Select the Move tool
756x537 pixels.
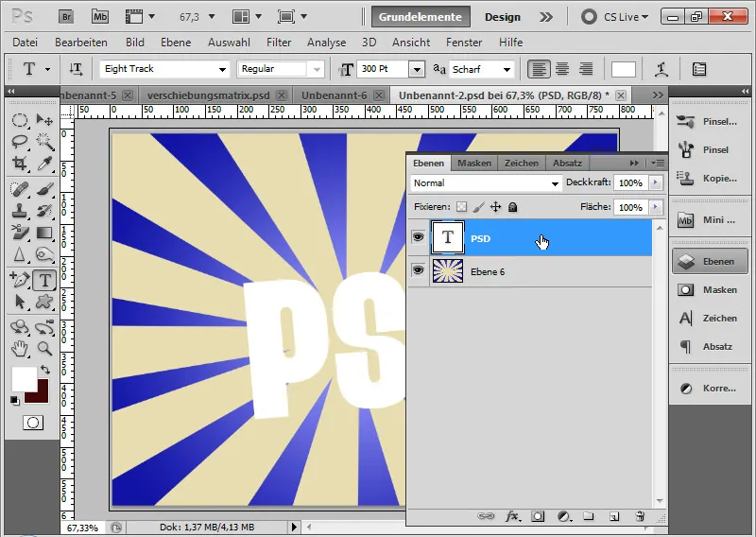[x=44, y=119]
